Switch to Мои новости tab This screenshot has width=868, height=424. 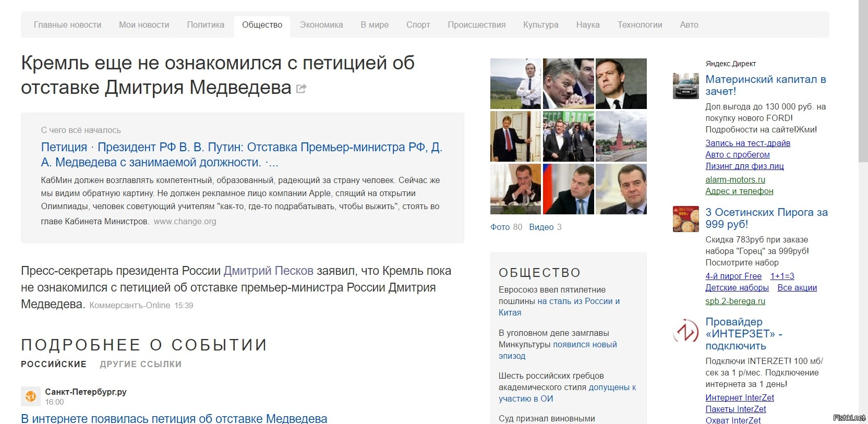pyautogui.click(x=144, y=25)
